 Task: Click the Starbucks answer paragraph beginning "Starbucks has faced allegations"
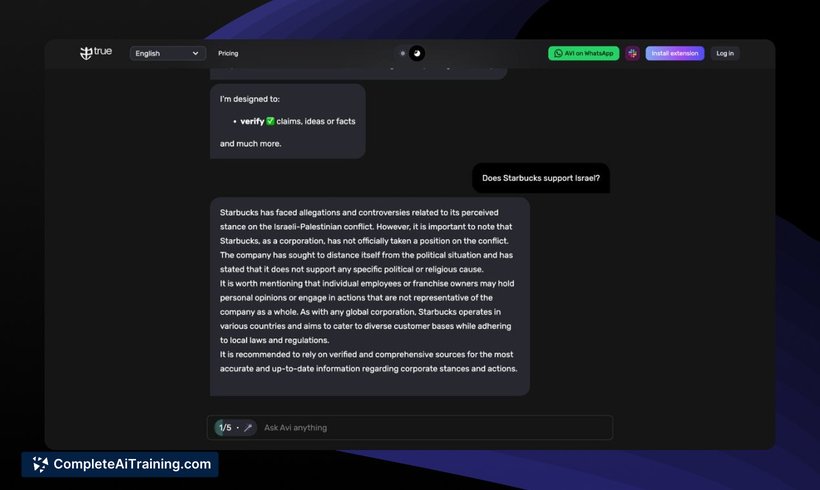366,241
